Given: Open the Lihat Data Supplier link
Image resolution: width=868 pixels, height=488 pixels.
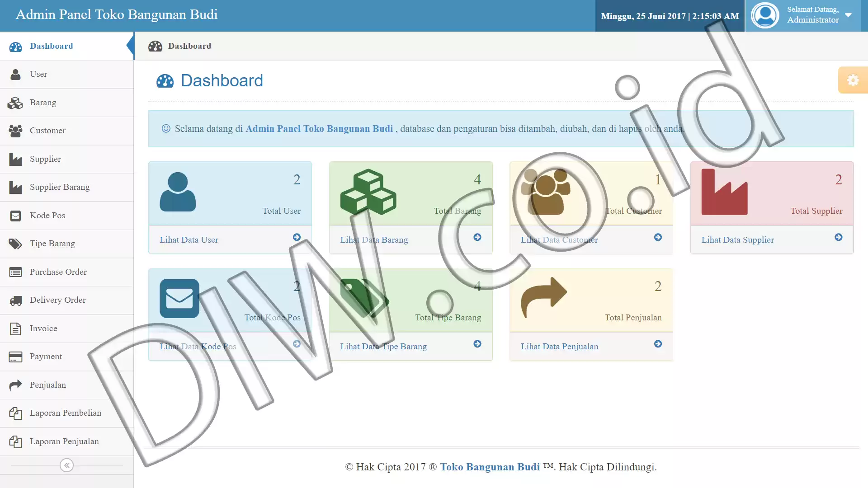Looking at the screenshot, I should pos(737,239).
